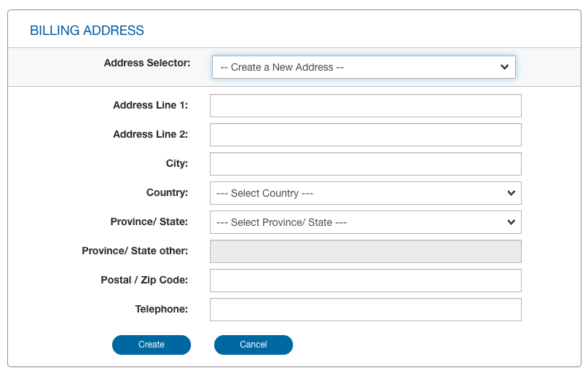Click the Postal / Zip Code label
This screenshot has height=373, width=588.
(x=144, y=280)
